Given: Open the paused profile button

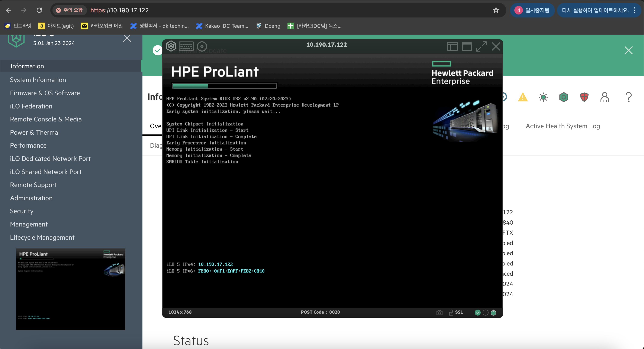Looking at the screenshot, I should tap(532, 10).
